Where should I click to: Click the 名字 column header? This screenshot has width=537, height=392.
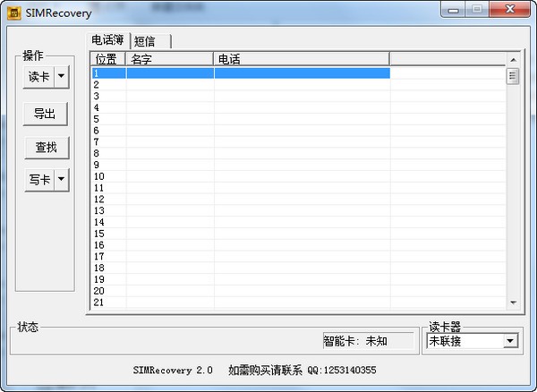click(169, 59)
